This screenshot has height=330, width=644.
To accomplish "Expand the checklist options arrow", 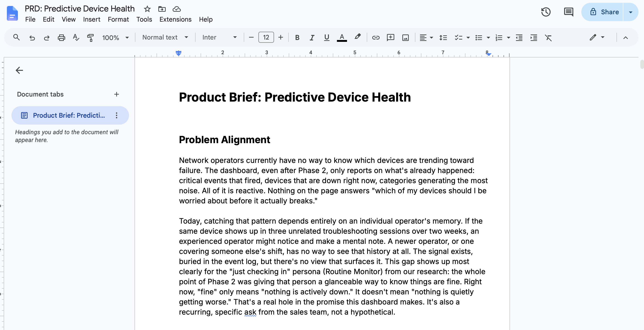I will (x=468, y=38).
